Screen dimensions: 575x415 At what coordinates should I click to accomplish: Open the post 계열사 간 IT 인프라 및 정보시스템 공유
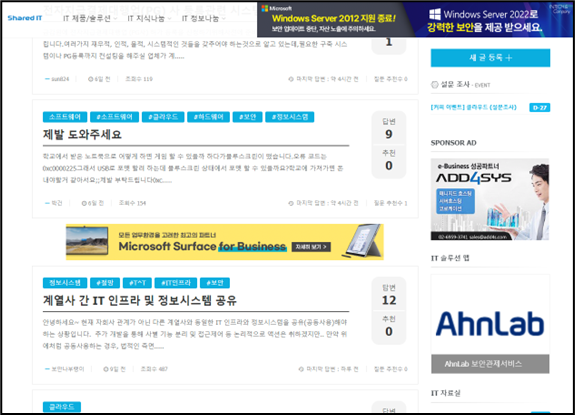coord(140,301)
